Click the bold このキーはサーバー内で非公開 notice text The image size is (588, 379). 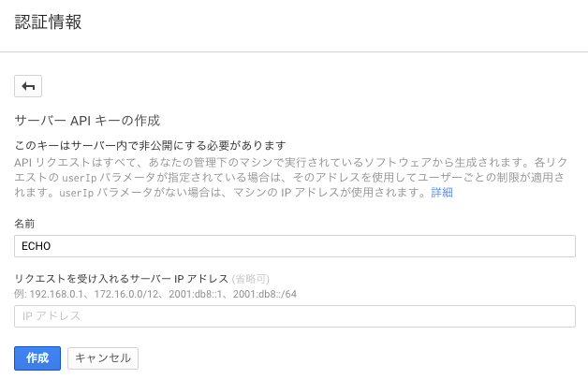150,145
